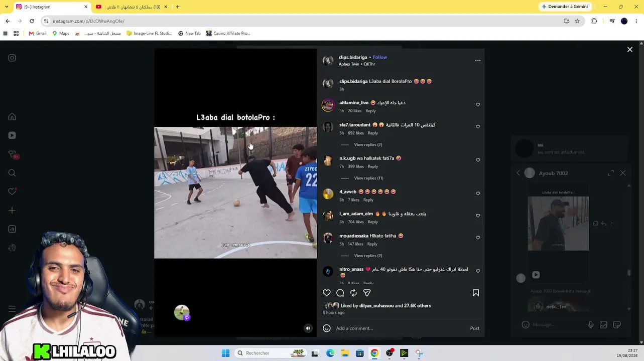Image resolution: width=644 pixels, height=361 pixels.
Task: Open the Aphex Twin • QKThr audio link
Action: (x=357, y=64)
